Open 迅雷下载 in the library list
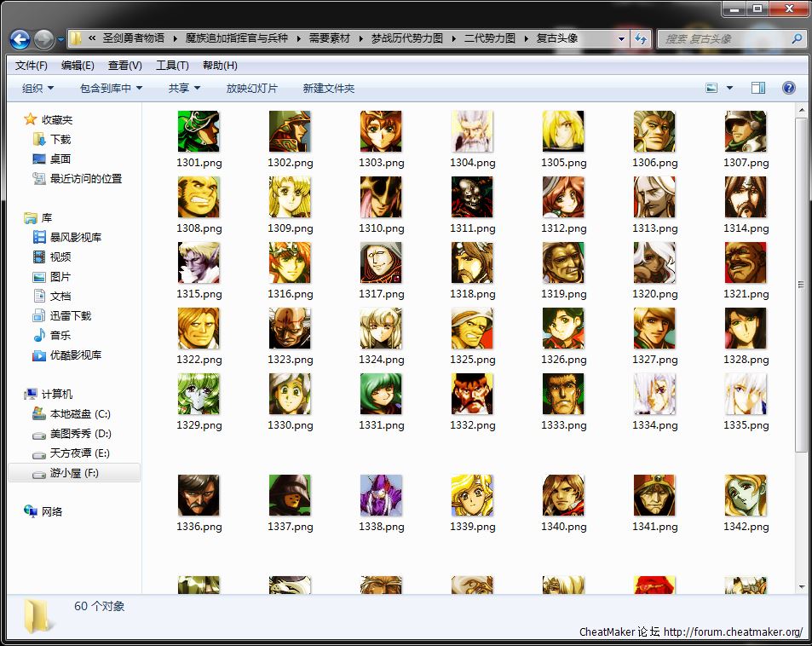This screenshot has height=646, width=812. click(x=70, y=315)
